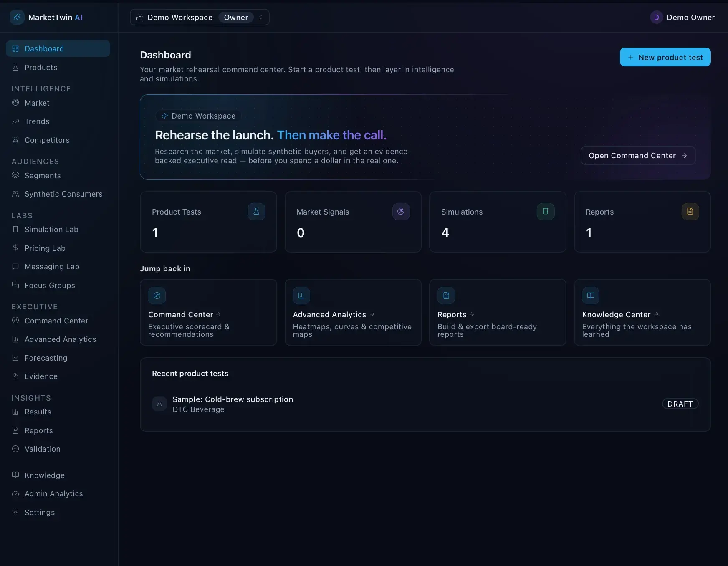Click the Segments layers icon
The width and height of the screenshot is (728, 566).
pos(15,175)
